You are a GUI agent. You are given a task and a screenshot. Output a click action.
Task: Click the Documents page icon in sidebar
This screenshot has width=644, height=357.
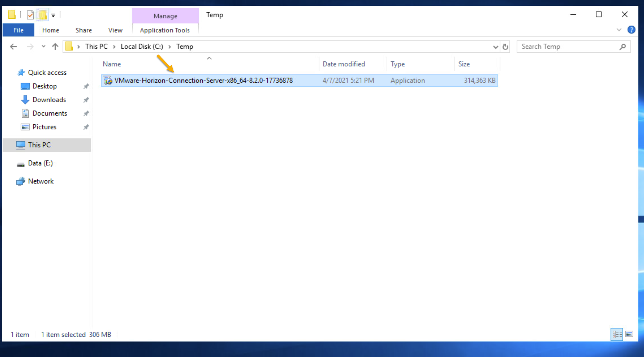[x=25, y=113]
